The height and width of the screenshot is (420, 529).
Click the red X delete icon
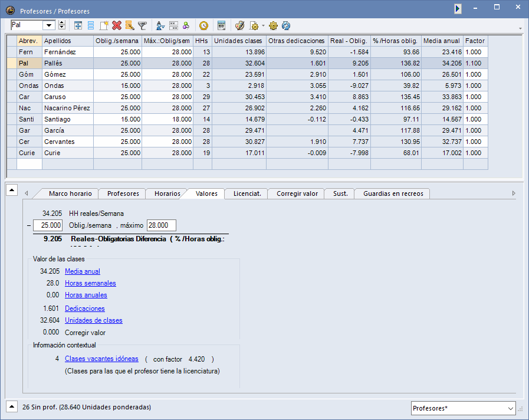click(117, 25)
